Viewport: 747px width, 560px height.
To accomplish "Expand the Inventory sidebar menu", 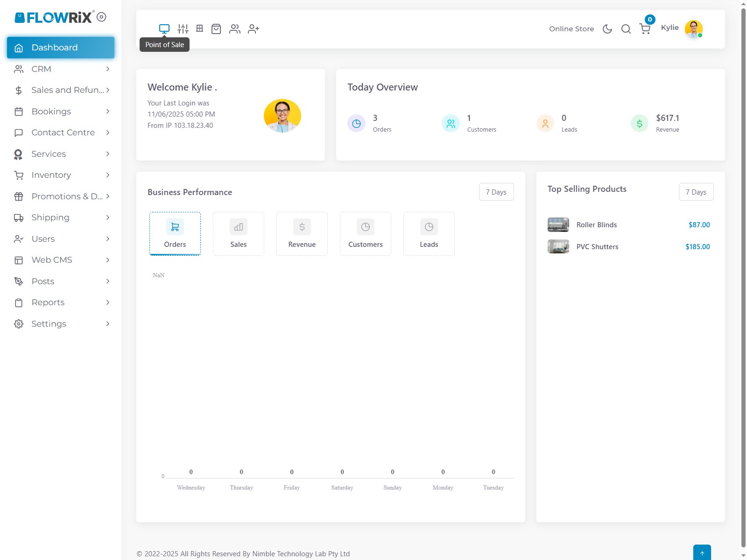I will click(61, 175).
